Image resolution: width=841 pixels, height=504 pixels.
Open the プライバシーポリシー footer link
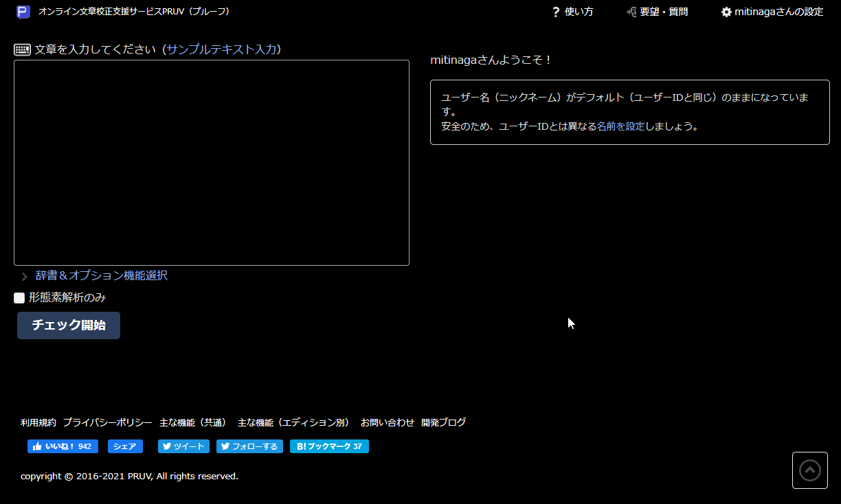pyautogui.click(x=107, y=422)
